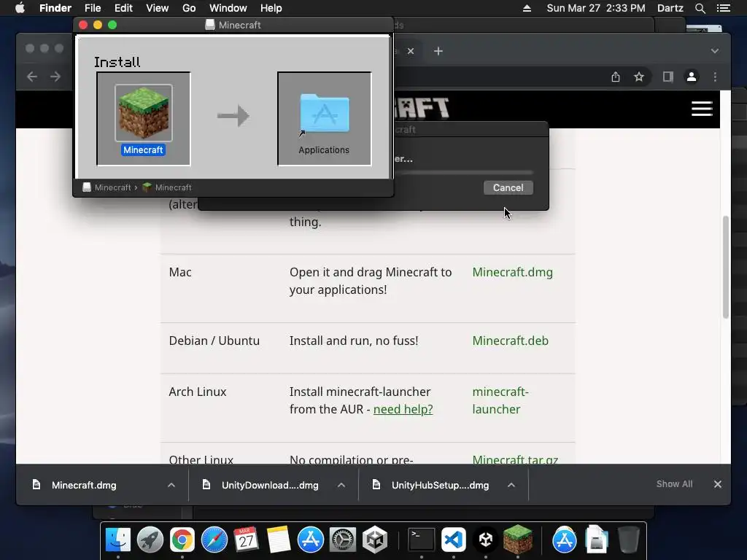Open Notes from the Dock

[x=278, y=540]
